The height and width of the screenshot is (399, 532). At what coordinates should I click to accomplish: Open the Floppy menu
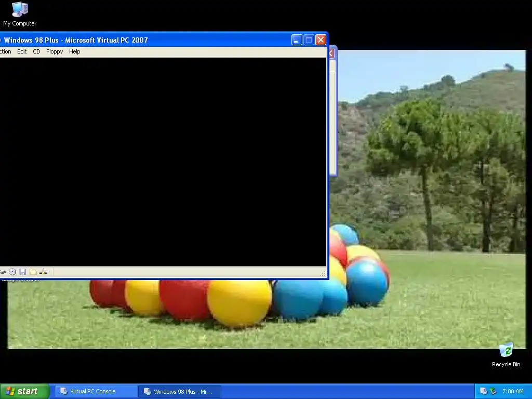point(55,51)
